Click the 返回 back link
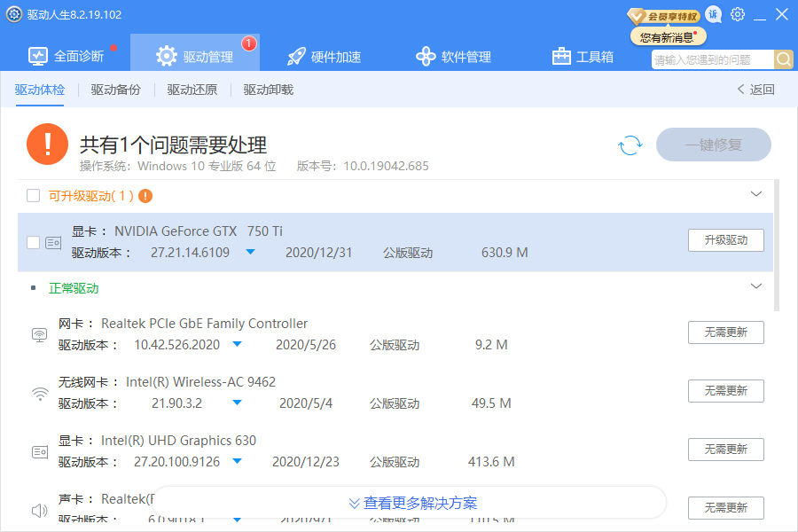Viewport: 798px width, 532px height. 755,90
